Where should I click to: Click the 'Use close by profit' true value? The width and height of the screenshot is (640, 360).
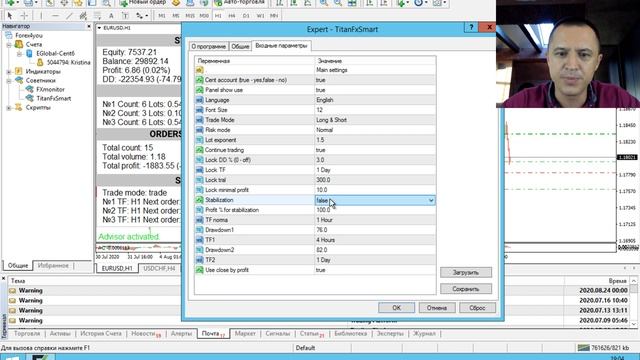375,270
